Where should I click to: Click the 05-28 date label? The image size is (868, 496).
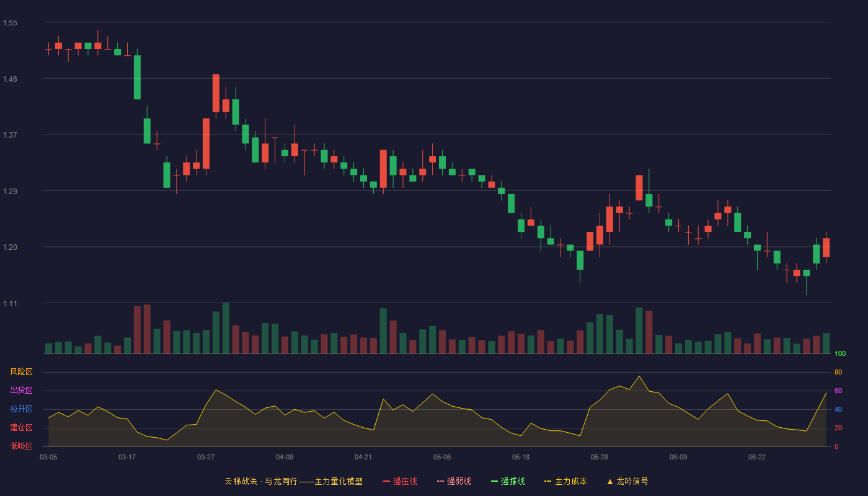tap(600, 457)
